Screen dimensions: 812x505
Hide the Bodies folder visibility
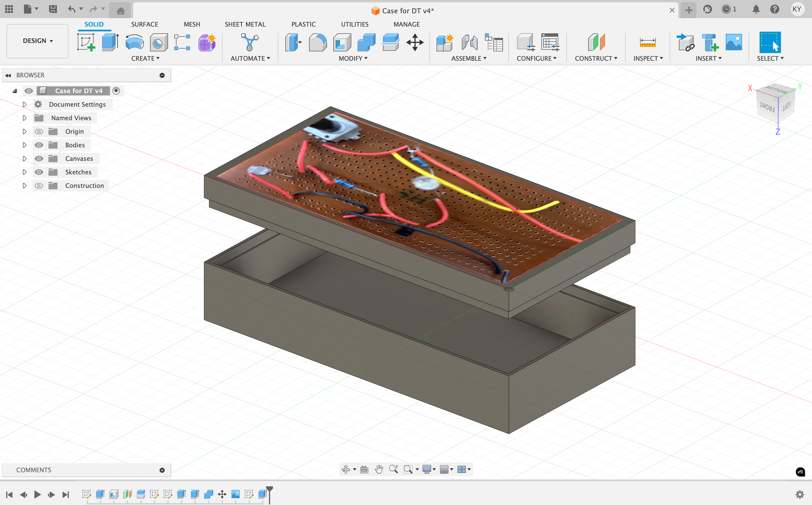39,145
